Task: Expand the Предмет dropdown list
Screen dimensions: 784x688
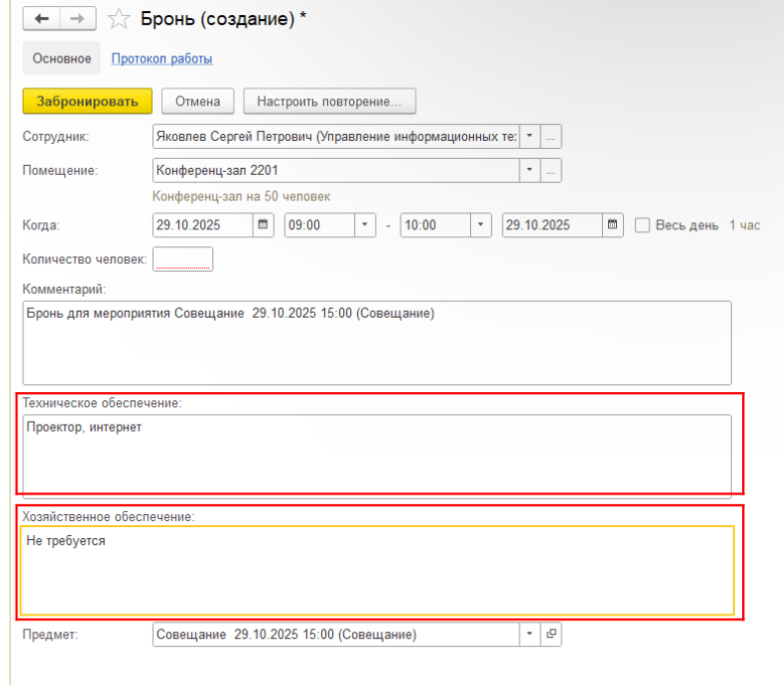Action: click(530, 634)
